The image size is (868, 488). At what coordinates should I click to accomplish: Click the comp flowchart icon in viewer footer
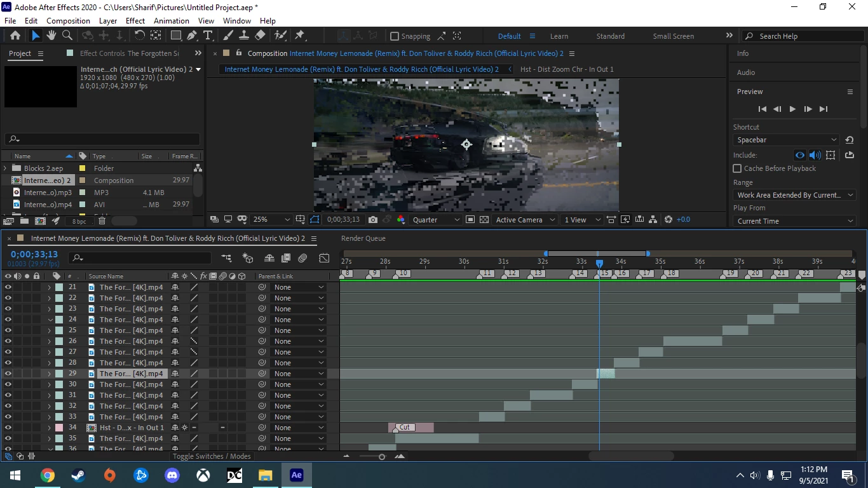click(x=653, y=220)
